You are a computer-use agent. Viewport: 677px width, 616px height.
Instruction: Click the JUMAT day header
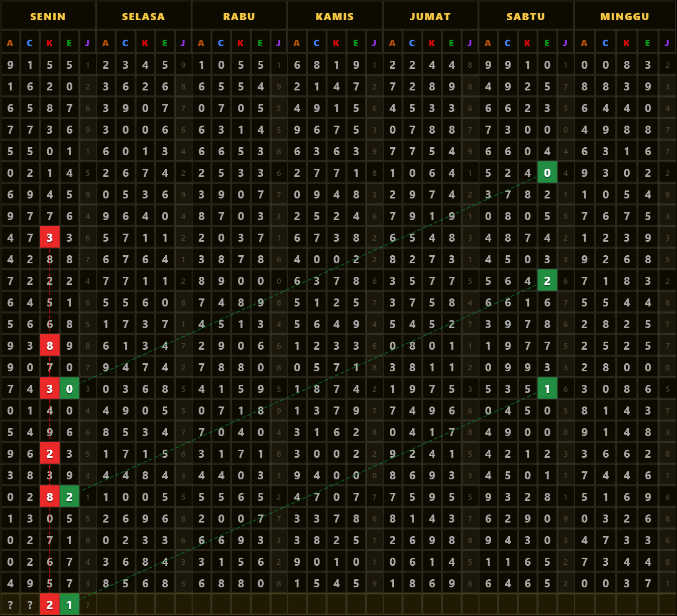point(430,16)
